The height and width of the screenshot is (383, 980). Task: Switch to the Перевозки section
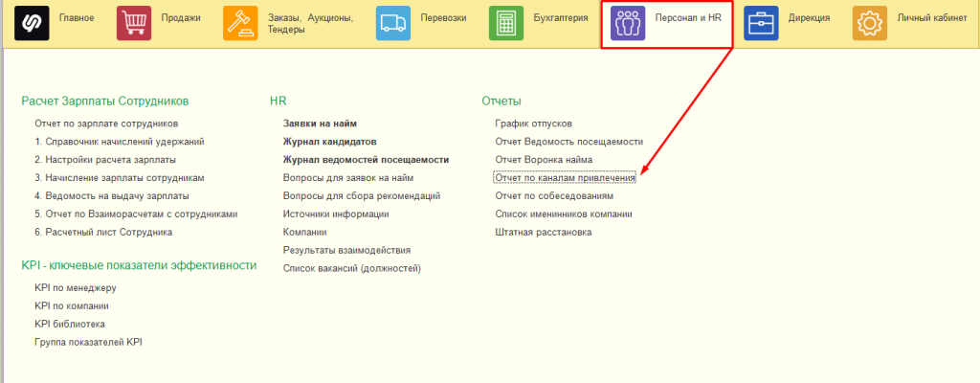click(444, 18)
